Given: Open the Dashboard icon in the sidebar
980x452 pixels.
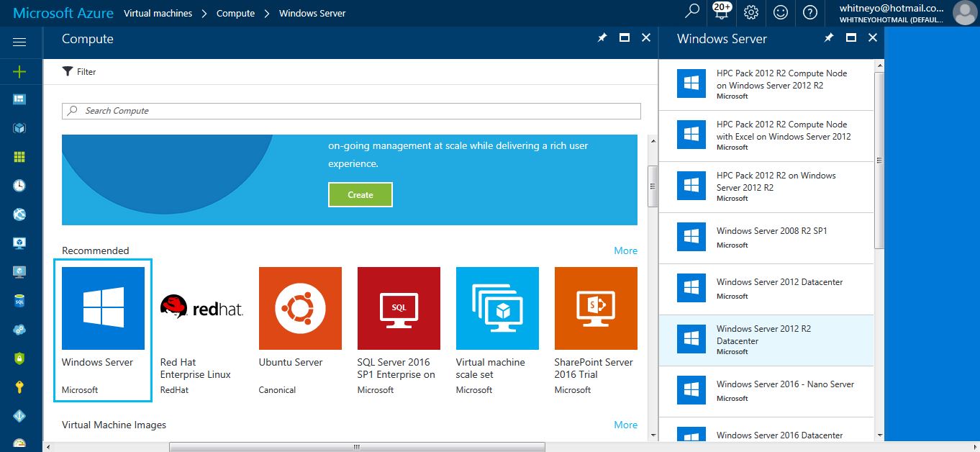Looking at the screenshot, I should tap(19, 99).
